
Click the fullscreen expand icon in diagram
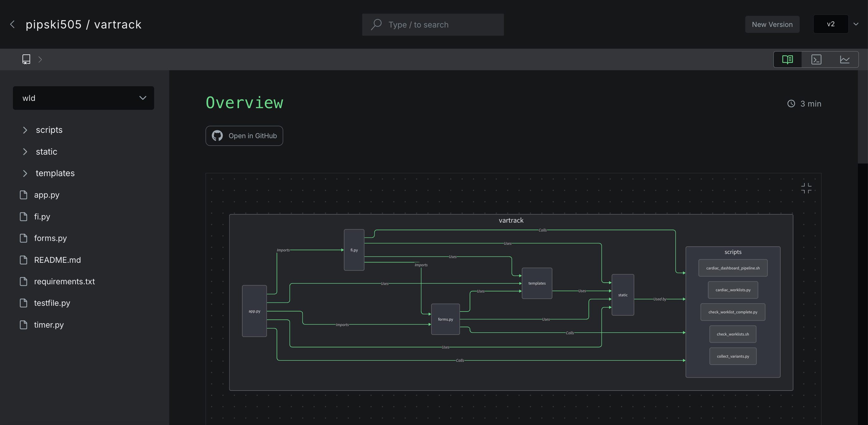805,188
